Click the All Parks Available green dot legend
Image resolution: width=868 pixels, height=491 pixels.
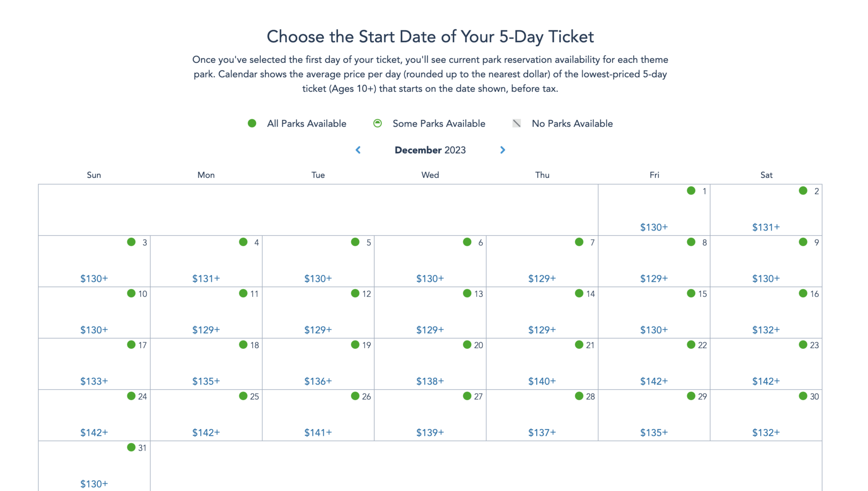tap(252, 123)
